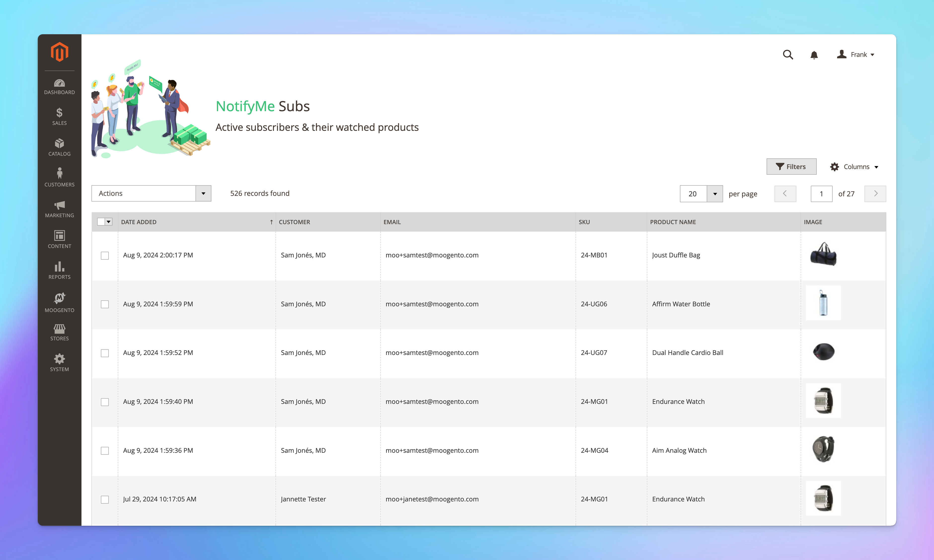
Task: Open the Reports sidebar menu
Action: click(x=59, y=271)
